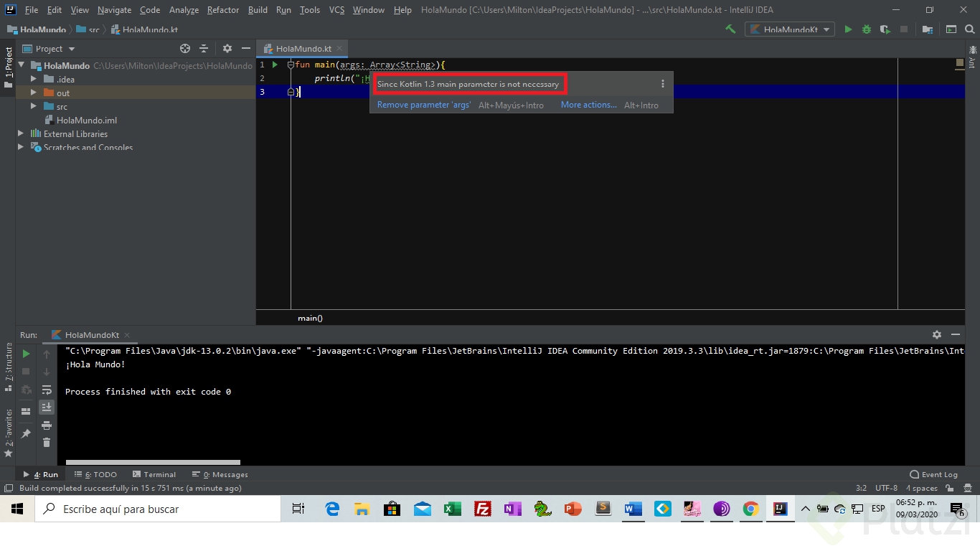980x551 pixels.
Task: Toggle read-only lock in status bar
Action: click(x=949, y=488)
